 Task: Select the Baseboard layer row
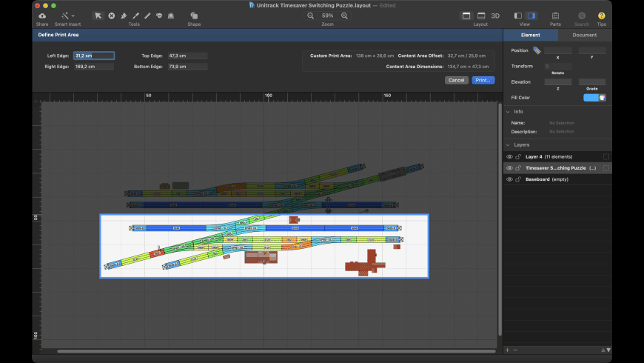coord(557,179)
